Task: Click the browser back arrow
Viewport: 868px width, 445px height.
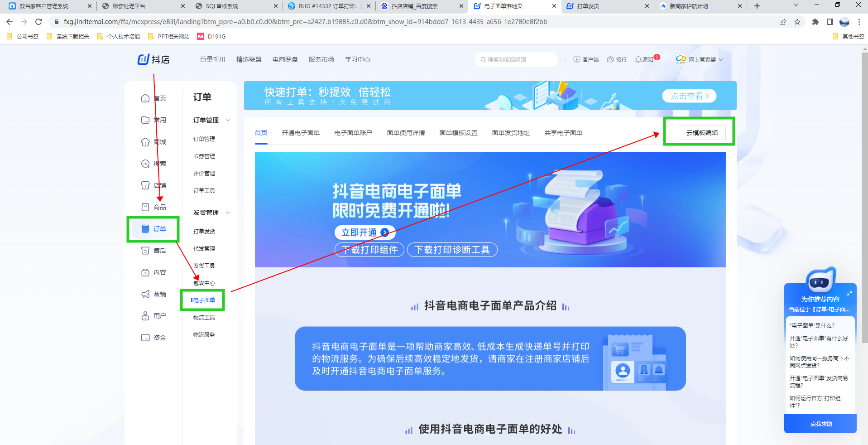Action: 10,22
